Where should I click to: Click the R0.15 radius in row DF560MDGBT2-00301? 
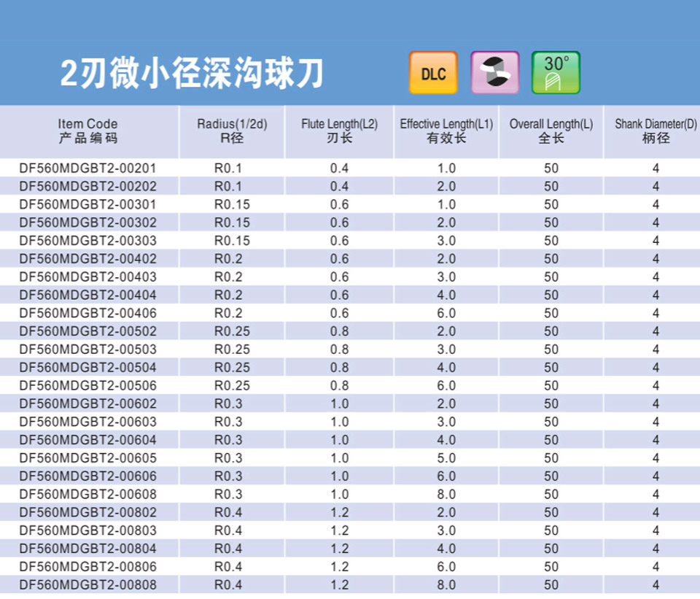point(232,204)
